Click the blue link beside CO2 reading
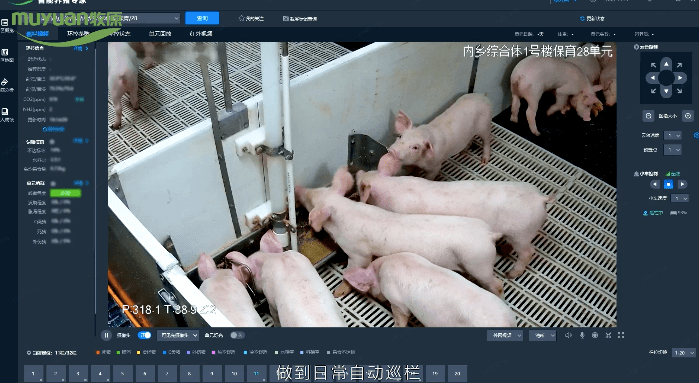This screenshot has width=699, height=383. point(80,99)
